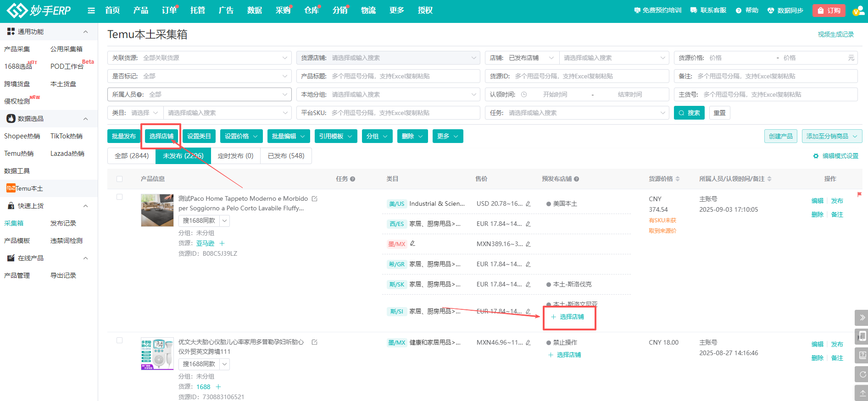Screen dimensions: 868x401
Task: Click the fetal doppler product thumbnail
Action: (157, 353)
